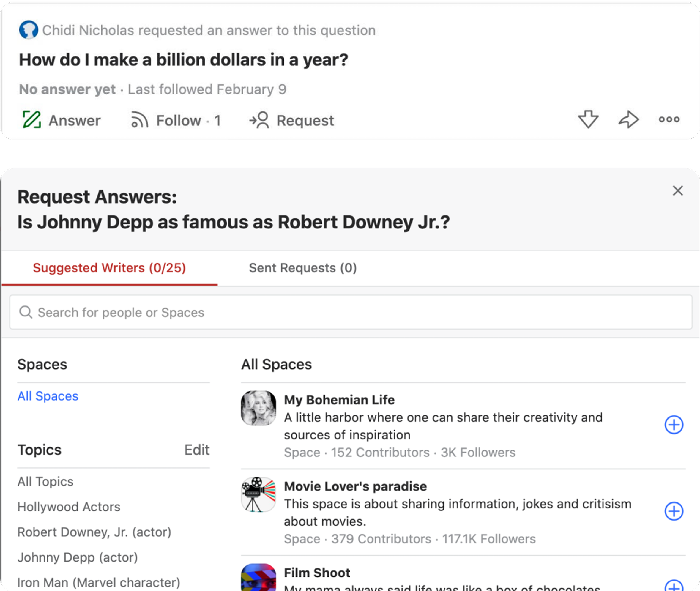
Task: Add Film Shoot space with plus icon
Action: [x=674, y=586]
